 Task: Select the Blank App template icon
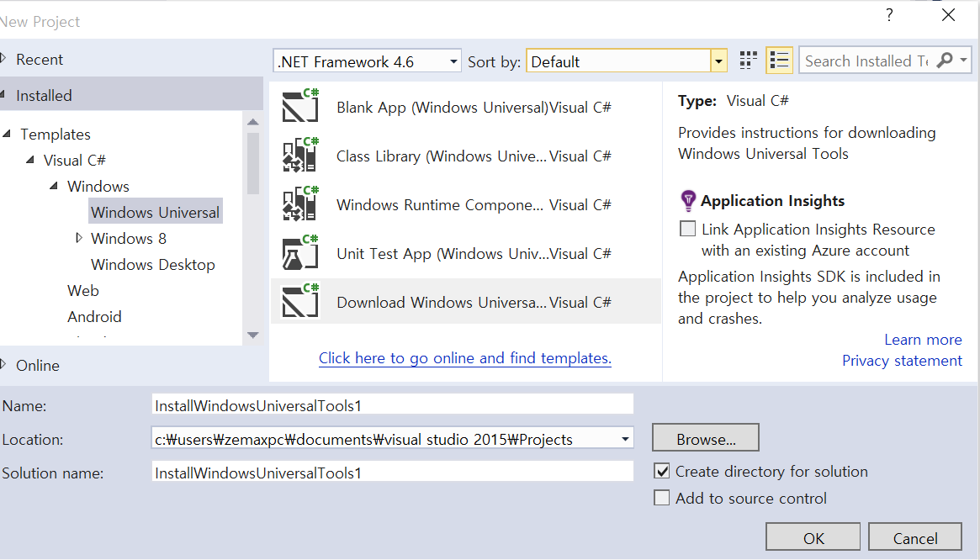[x=300, y=106]
